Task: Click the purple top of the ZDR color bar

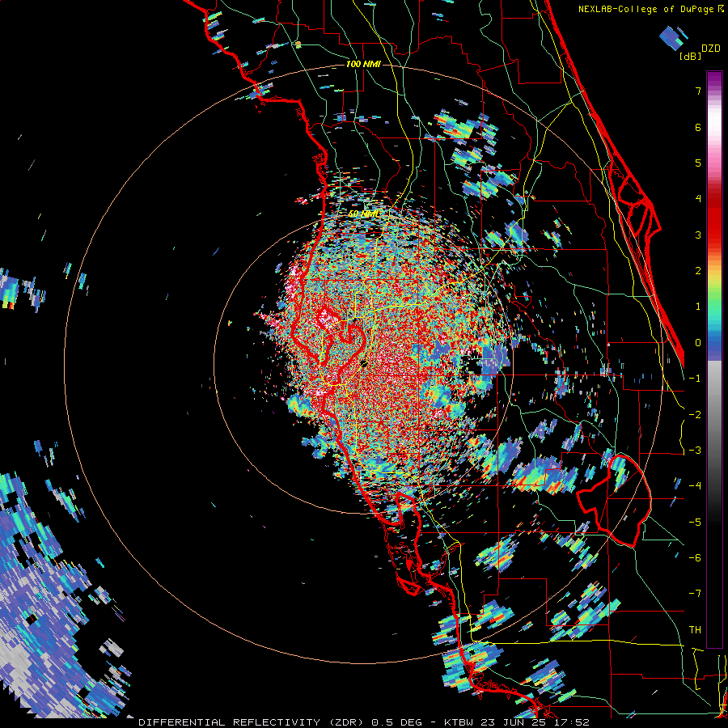Action: point(714,79)
